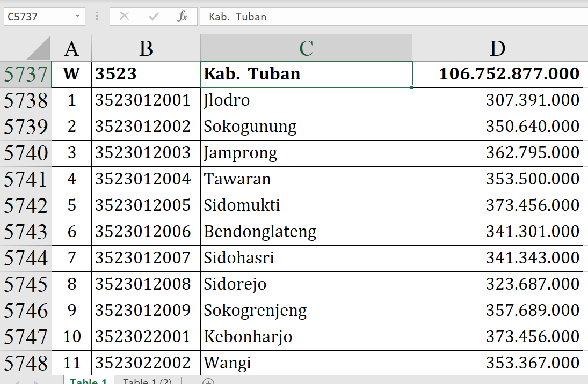Click cell containing code 3523022001

point(146,337)
